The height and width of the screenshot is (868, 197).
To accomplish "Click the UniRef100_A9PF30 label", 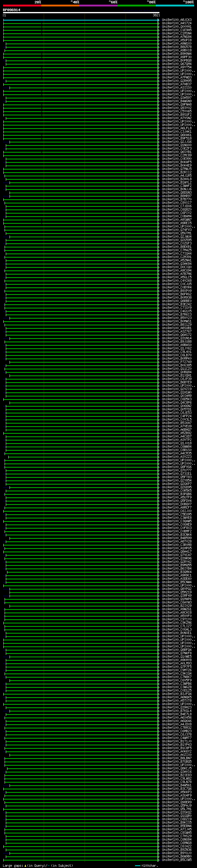I will pos(177,57).
